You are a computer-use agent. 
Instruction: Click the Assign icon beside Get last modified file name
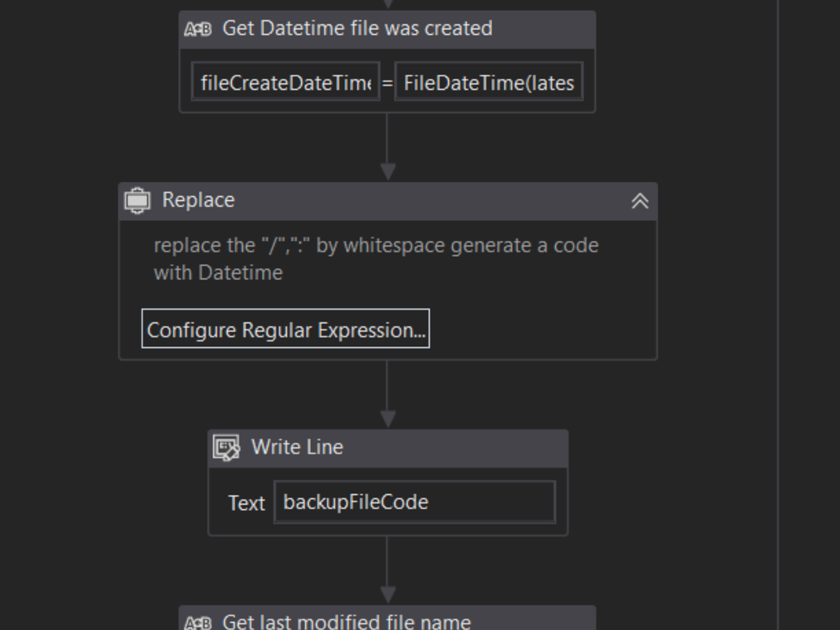tap(198, 623)
